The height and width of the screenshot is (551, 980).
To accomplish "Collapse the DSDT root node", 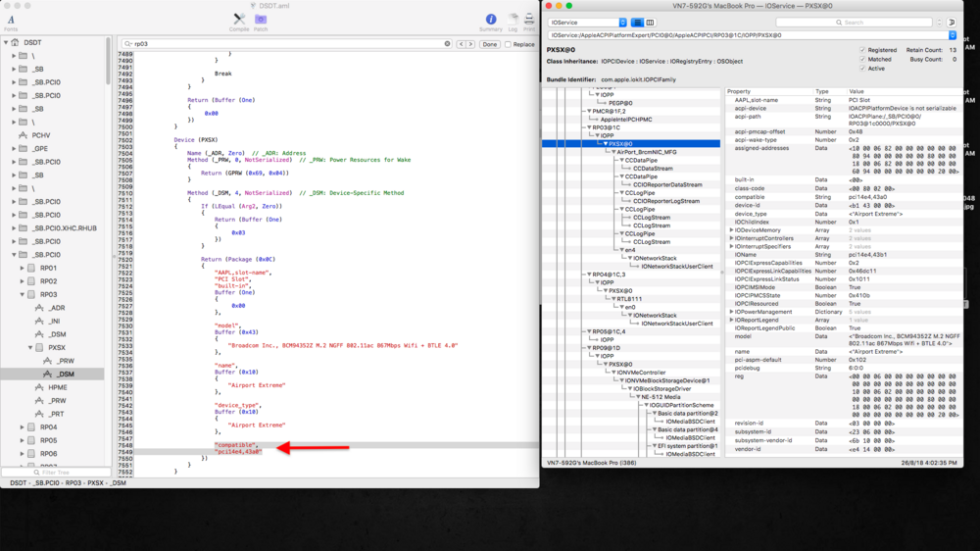I will coord(6,42).
